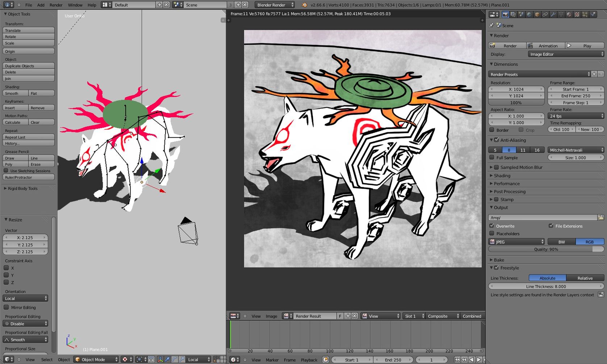Open the World properties globe tab

pos(529,14)
